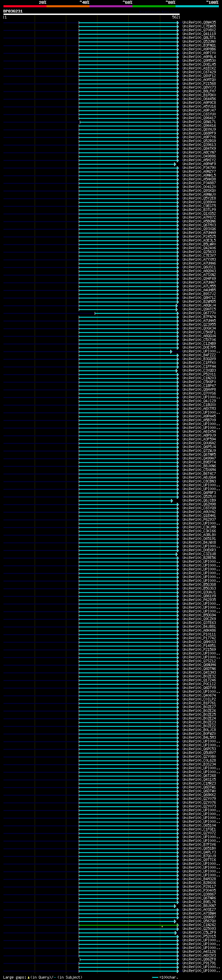
Task: Click the green ~80% identity color segment
Action: 154,6
